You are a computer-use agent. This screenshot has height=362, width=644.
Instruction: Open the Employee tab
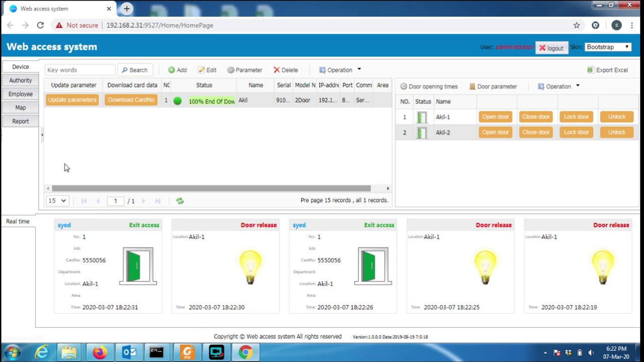point(21,94)
